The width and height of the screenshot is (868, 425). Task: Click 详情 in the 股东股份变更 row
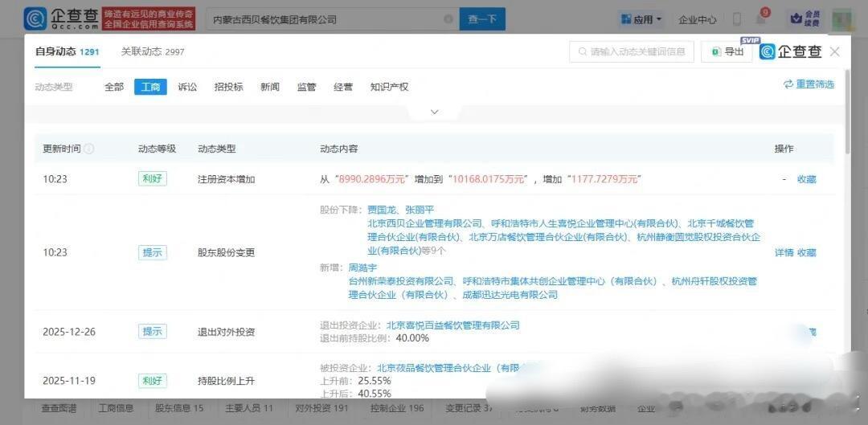tap(784, 253)
